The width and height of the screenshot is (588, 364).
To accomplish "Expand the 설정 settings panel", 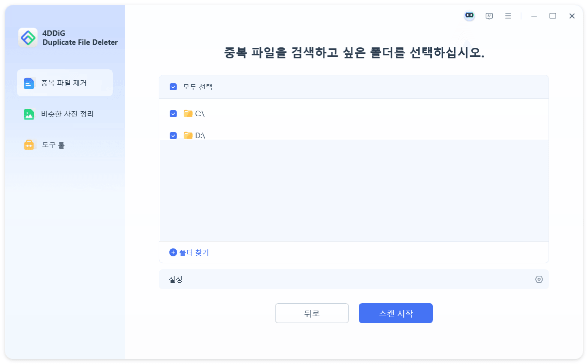I will pyautogui.click(x=354, y=279).
